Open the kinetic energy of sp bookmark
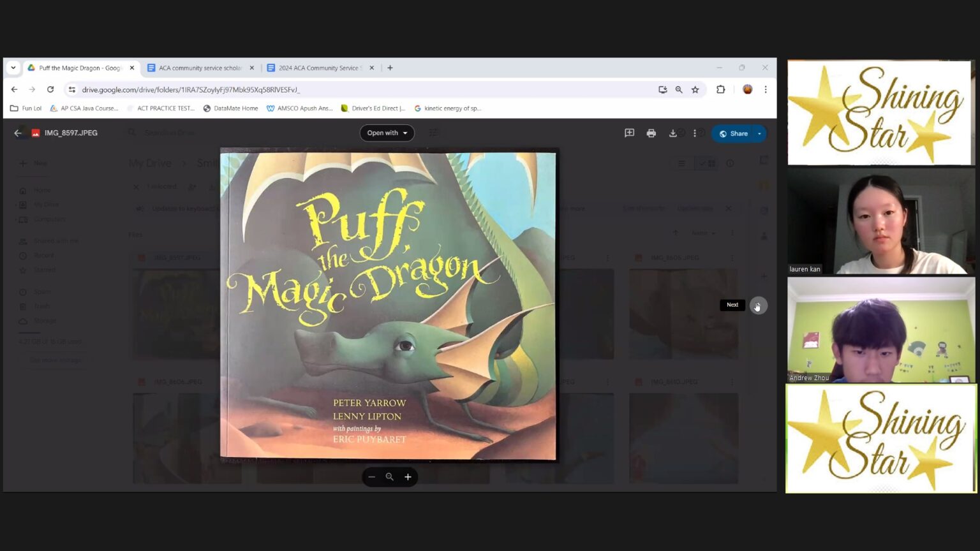The width and height of the screenshot is (980, 551). pyautogui.click(x=448, y=108)
